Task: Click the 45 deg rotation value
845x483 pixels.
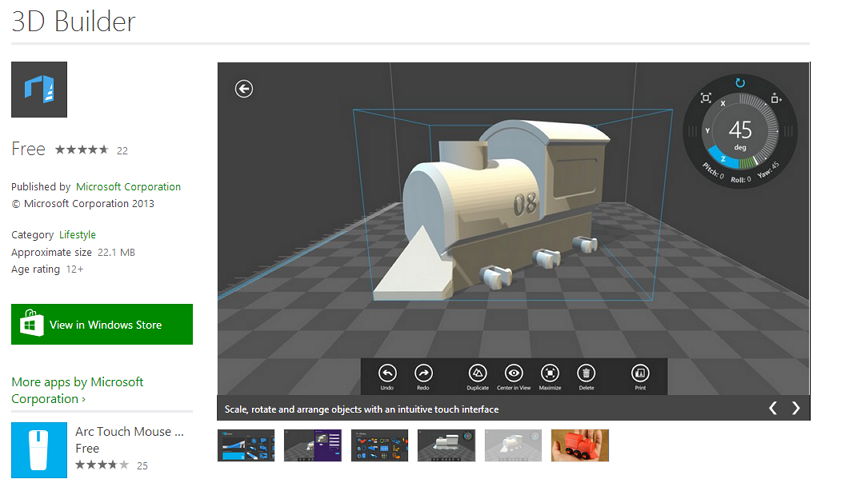Action: (x=740, y=134)
